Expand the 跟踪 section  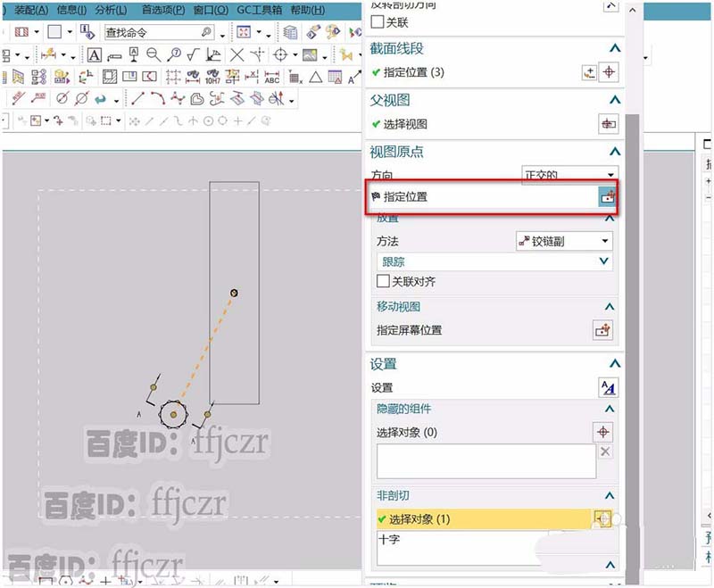coord(604,261)
